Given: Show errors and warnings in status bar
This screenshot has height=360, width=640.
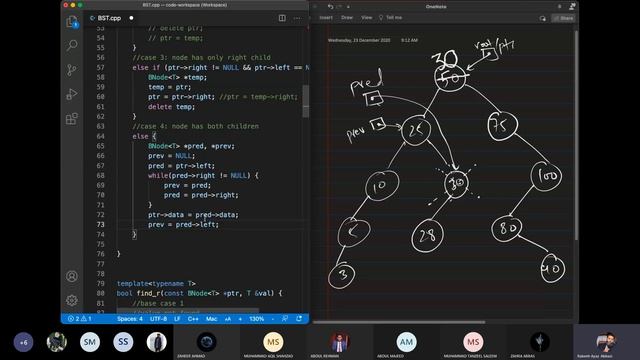Looking at the screenshot, I should (80, 319).
